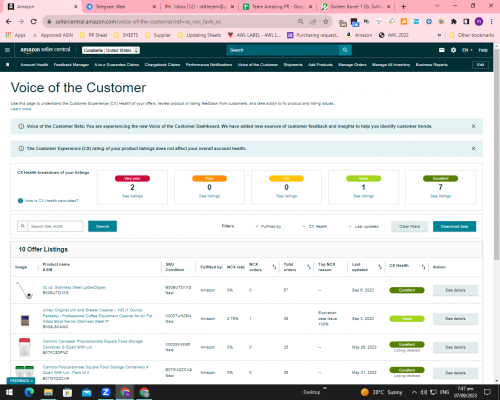Click the bookmark flag icon in favorites bar
This screenshot has width=500, height=400.
coord(8,65)
